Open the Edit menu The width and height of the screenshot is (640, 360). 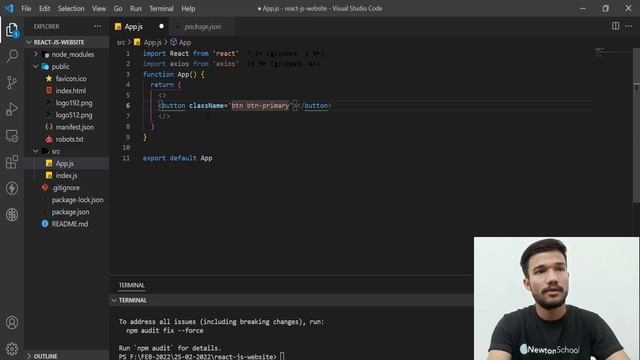44,8
